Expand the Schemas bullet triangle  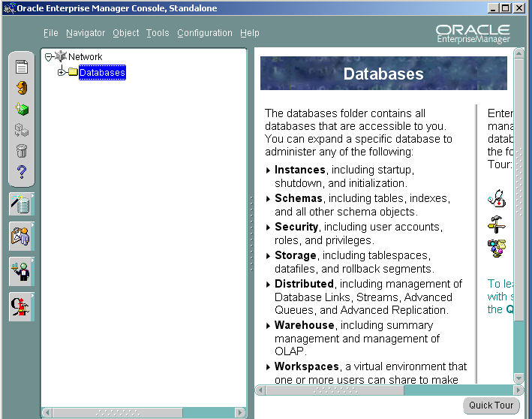point(268,199)
